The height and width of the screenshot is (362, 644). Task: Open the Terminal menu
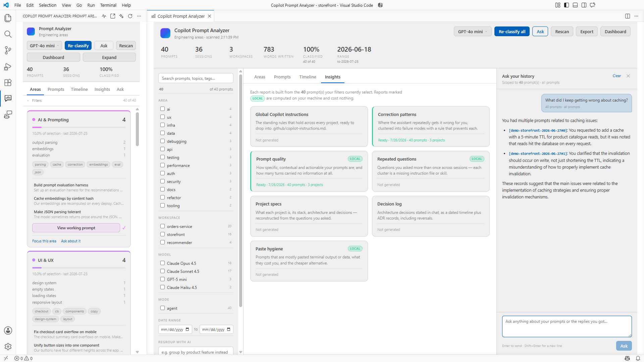click(108, 5)
